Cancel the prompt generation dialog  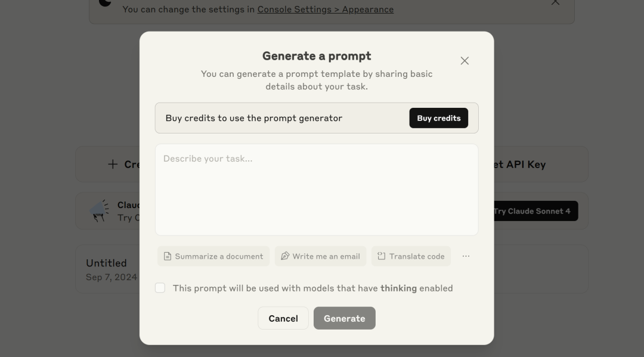283,318
